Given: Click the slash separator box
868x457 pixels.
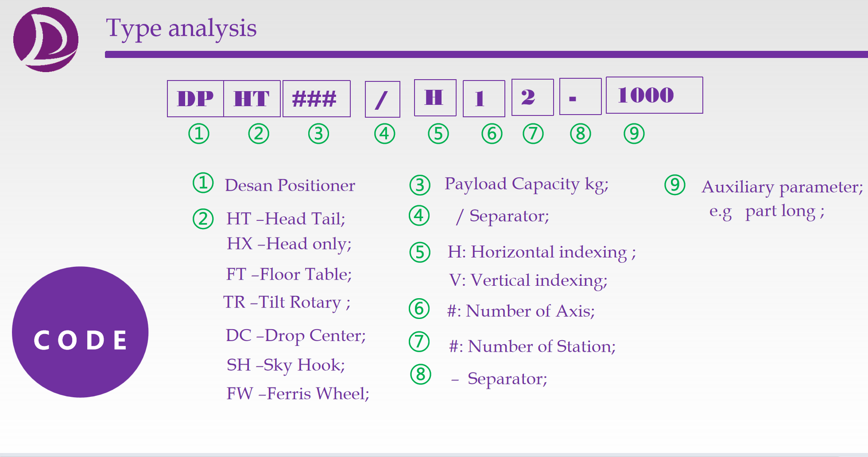Looking at the screenshot, I should point(383,100).
